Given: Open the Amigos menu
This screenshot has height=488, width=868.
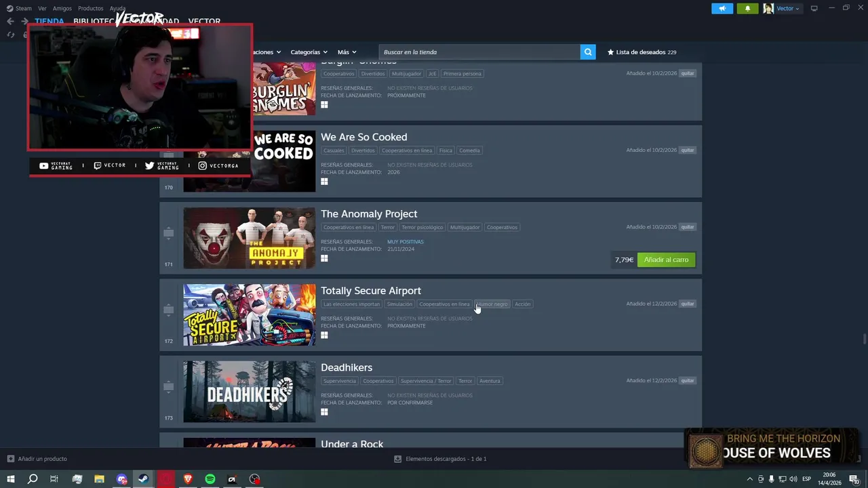Looking at the screenshot, I should click(x=62, y=8).
